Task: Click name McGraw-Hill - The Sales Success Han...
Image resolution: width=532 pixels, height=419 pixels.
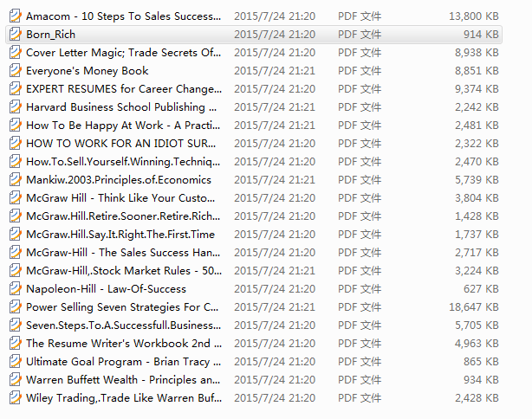Action: (x=123, y=253)
